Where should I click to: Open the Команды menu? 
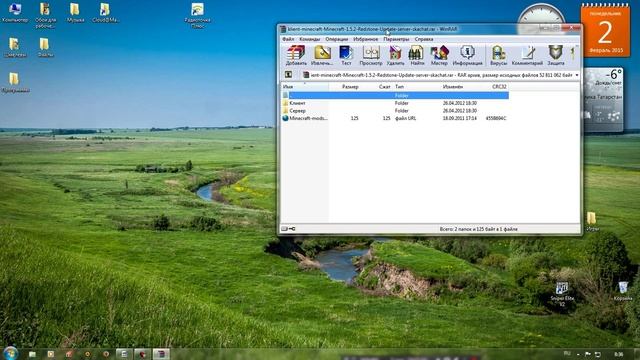(x=309, y=39)
